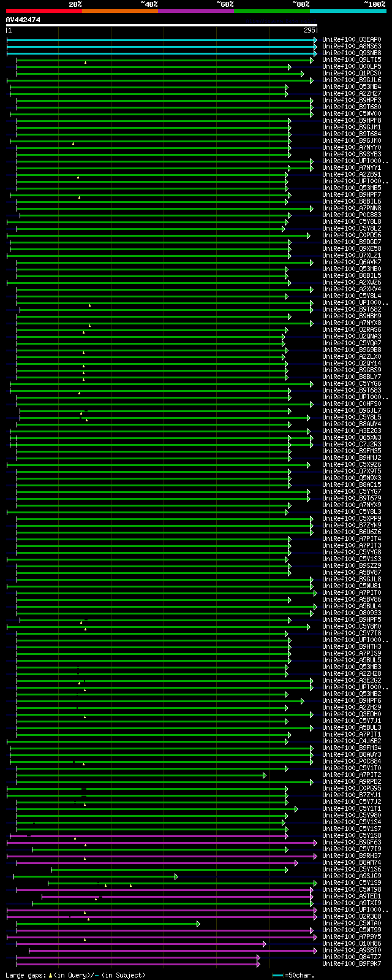
Task: Click UniRef100_A9SJG9 hit name
Action: point(352,876)
